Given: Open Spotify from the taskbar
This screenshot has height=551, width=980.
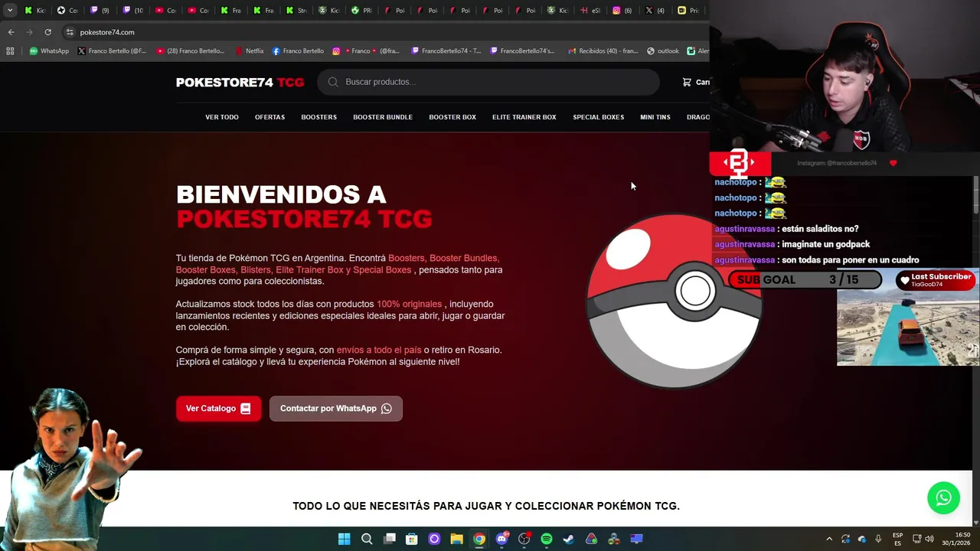Looking at the screenshot, I should pos(546,539).
